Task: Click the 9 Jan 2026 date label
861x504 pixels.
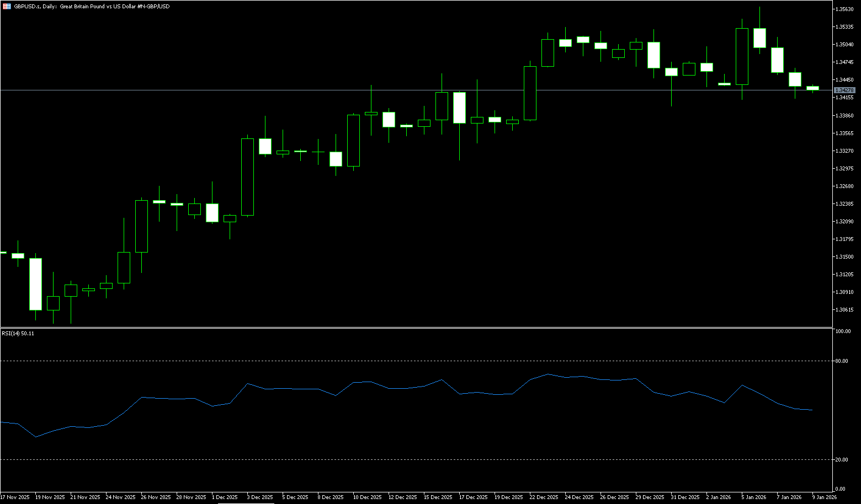Action: click(x=824, y=497)
